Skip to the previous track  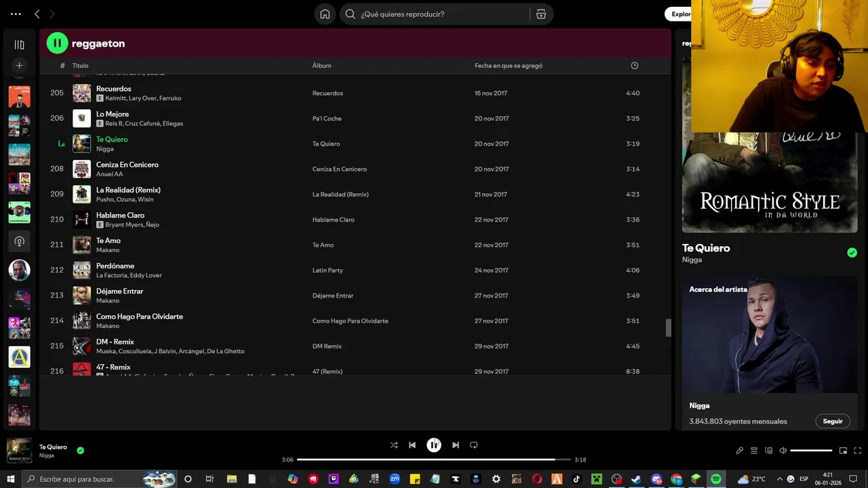[412, 445]
